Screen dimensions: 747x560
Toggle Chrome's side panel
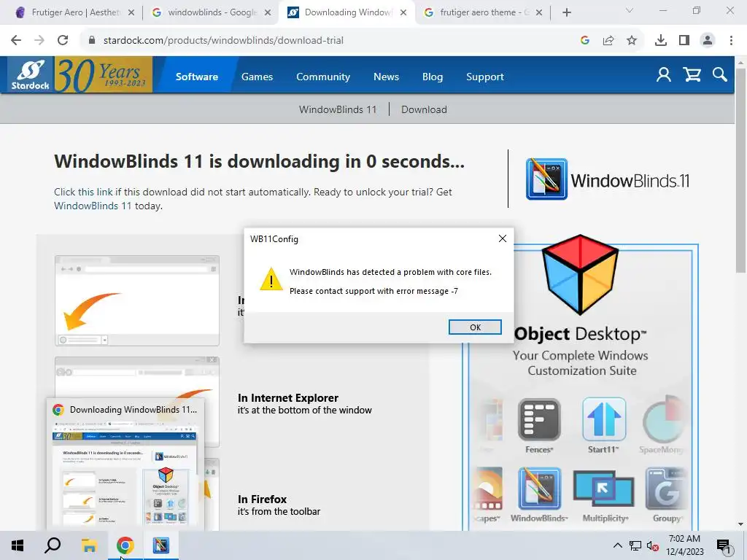coord(684,41)
